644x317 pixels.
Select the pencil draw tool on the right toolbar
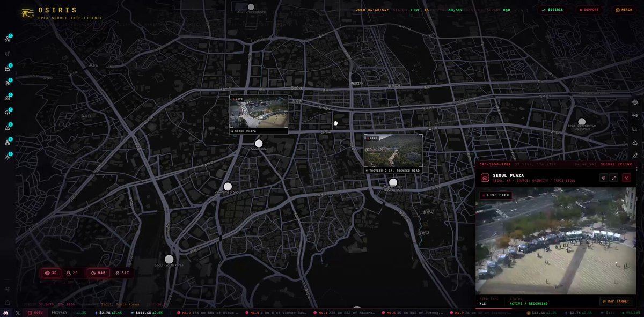635,156
